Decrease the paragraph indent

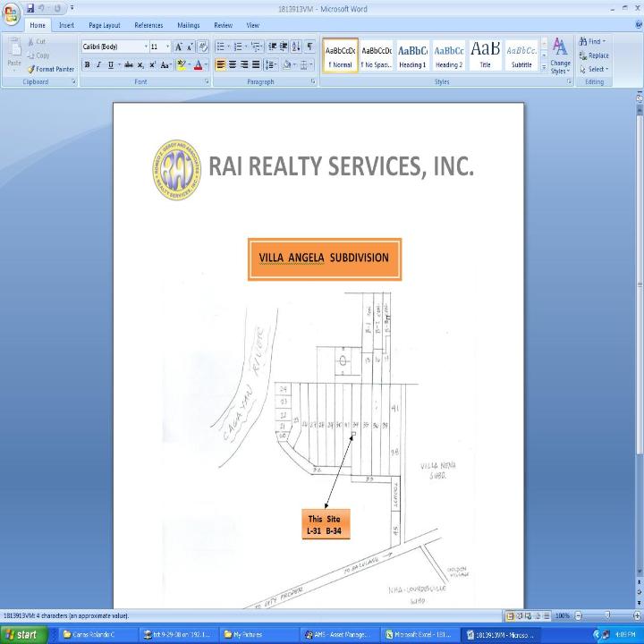click(x=272, y=47)
